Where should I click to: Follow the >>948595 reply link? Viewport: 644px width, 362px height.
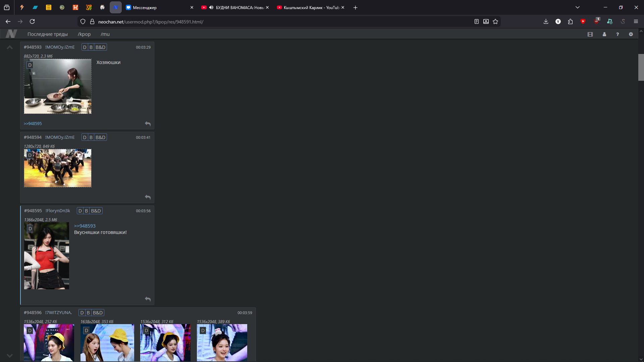pyautogui.click(x=33, y=124)
